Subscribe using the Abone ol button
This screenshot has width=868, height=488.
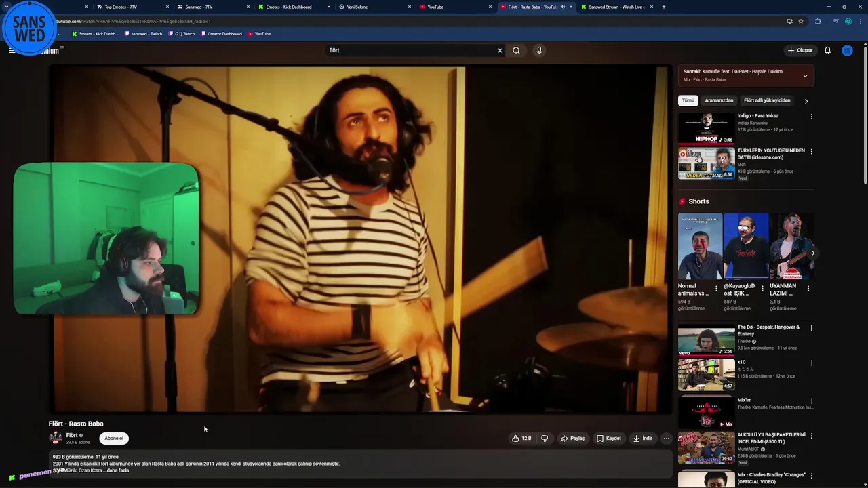click(114, 438)
